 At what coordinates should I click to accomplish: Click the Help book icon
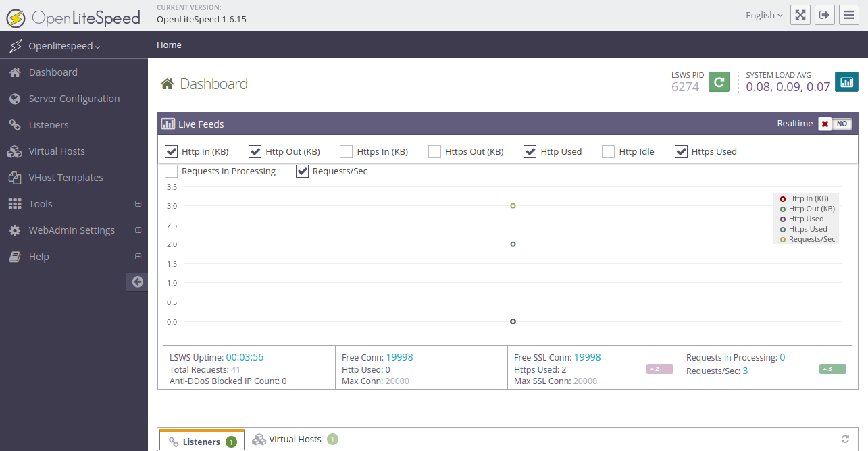[15, 257]
